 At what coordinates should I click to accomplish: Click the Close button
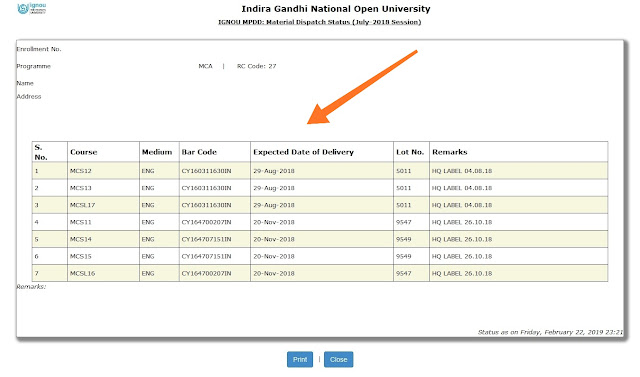(338, 359)
